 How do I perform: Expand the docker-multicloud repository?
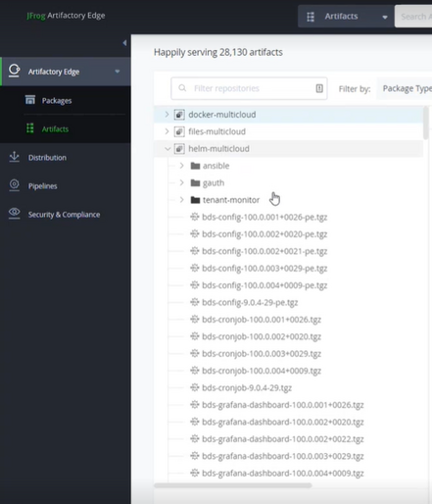pyautogui.click(x=167, y=115)
